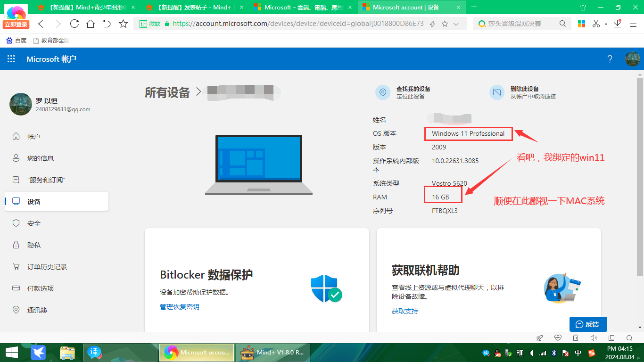Click the 获取支持 link
This screenshot has height=362, width=644.
(x=405, y=311)
